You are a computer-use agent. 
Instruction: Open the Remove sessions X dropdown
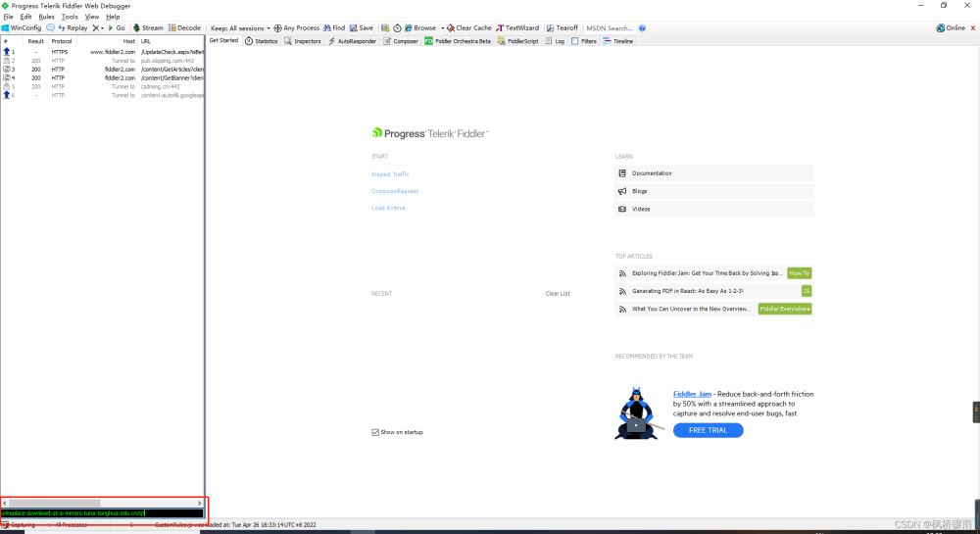(x=98, y=28)
